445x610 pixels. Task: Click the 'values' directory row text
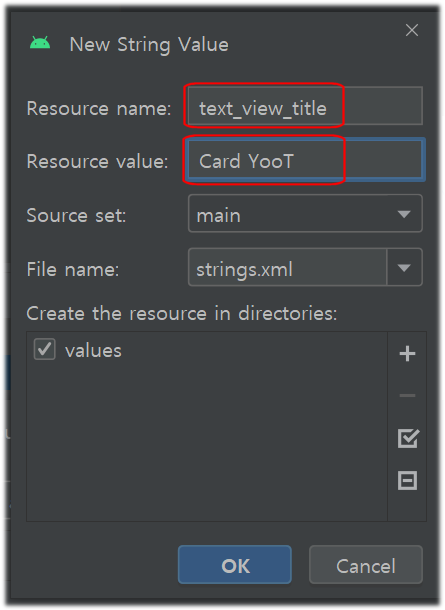[x=93, y=351]
